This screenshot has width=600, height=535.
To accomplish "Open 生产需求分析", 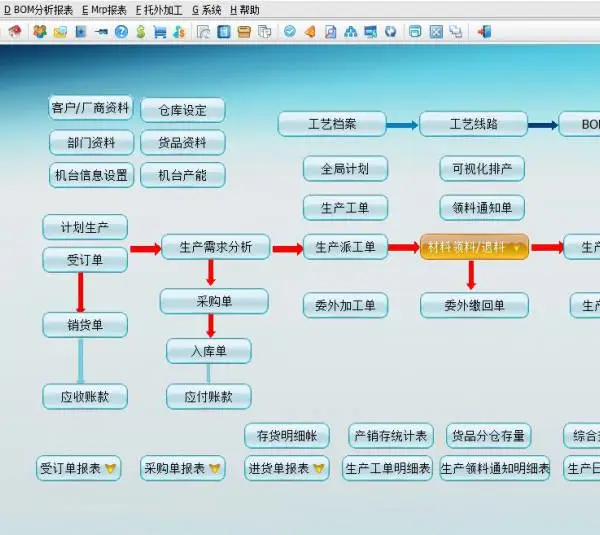I will click(215, 247).
